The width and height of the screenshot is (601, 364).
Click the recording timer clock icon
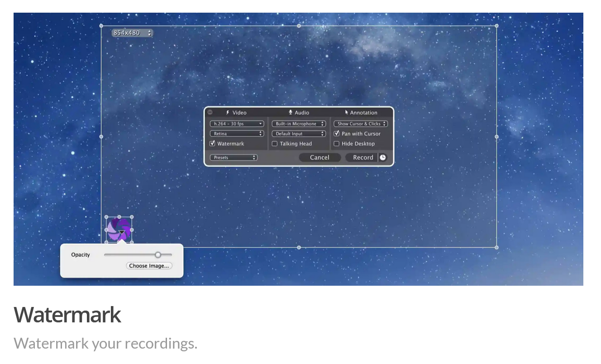383,157
